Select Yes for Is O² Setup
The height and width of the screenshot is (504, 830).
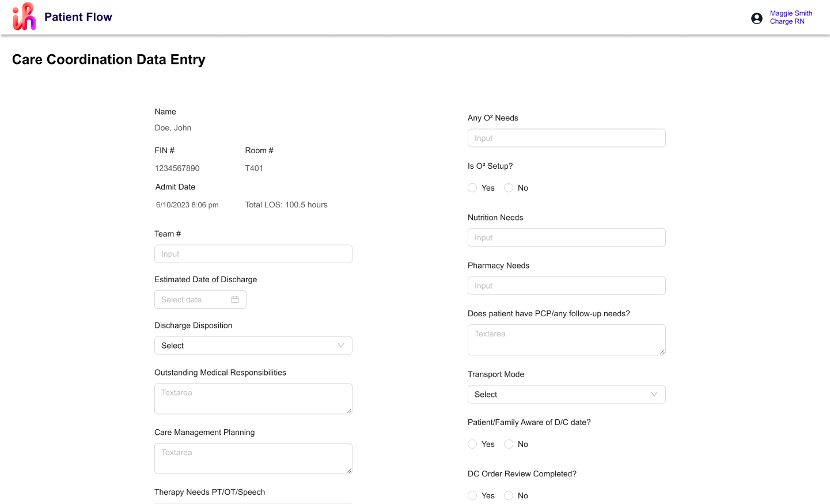[472, 188]
